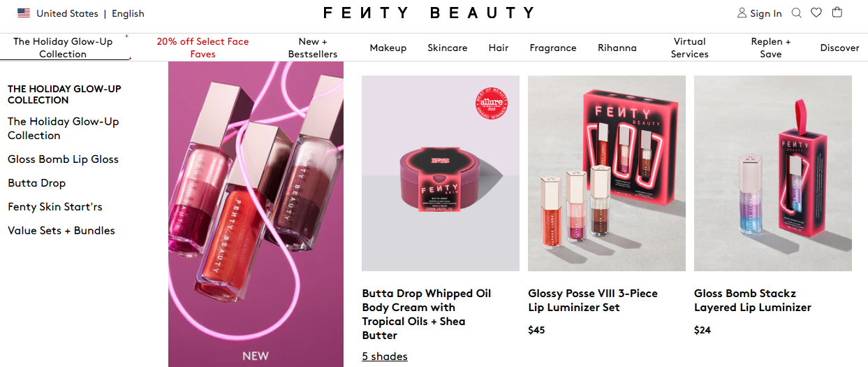
Task: Expand the Virtual Services menu
Action: (689, 48)
